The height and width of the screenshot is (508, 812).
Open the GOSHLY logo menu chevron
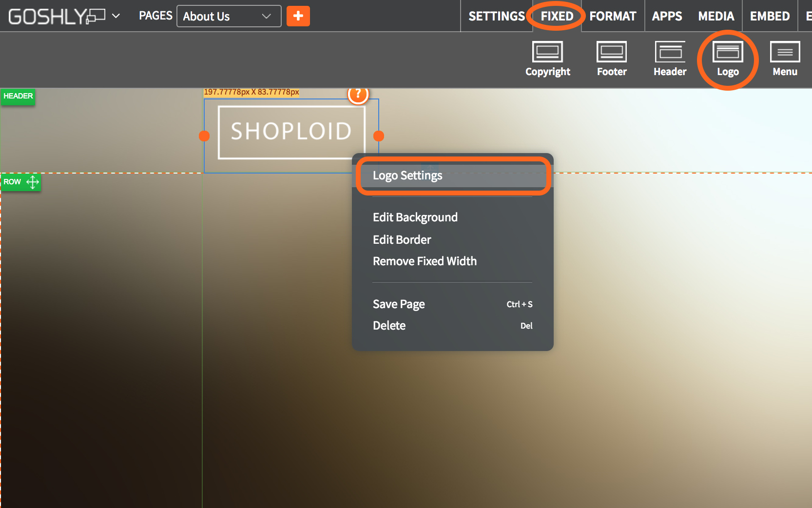point(116,16)
